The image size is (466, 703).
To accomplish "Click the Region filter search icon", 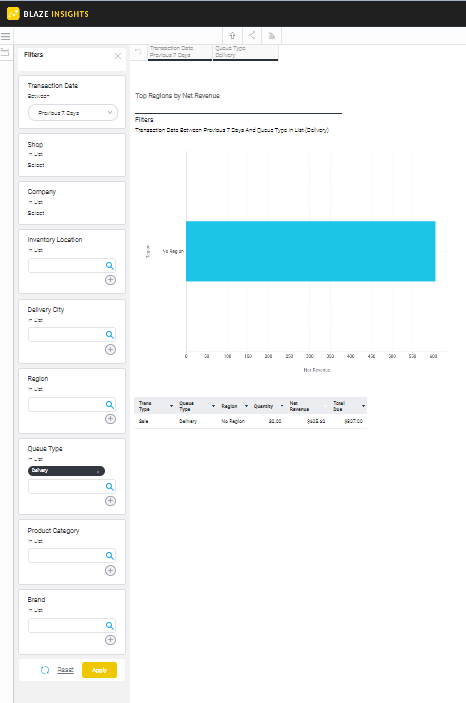I will pos(109,405).
